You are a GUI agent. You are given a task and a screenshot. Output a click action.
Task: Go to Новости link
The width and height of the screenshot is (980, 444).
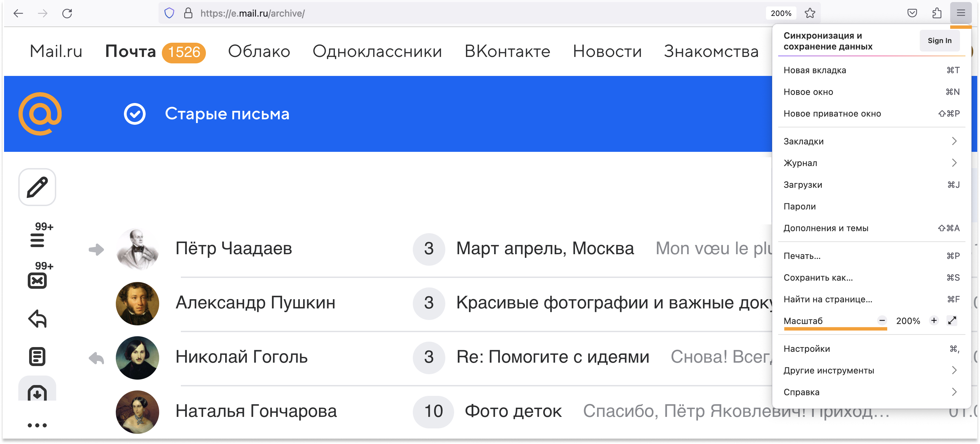607,52
